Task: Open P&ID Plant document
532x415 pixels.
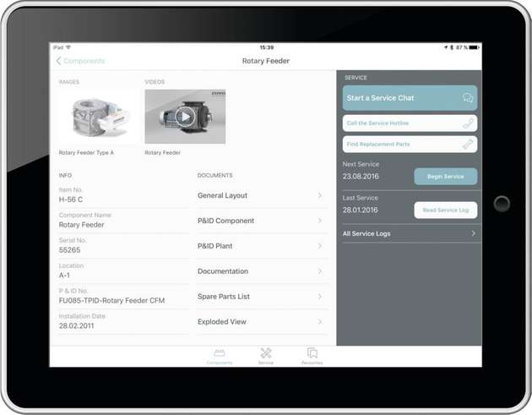Action: point(262,246)
